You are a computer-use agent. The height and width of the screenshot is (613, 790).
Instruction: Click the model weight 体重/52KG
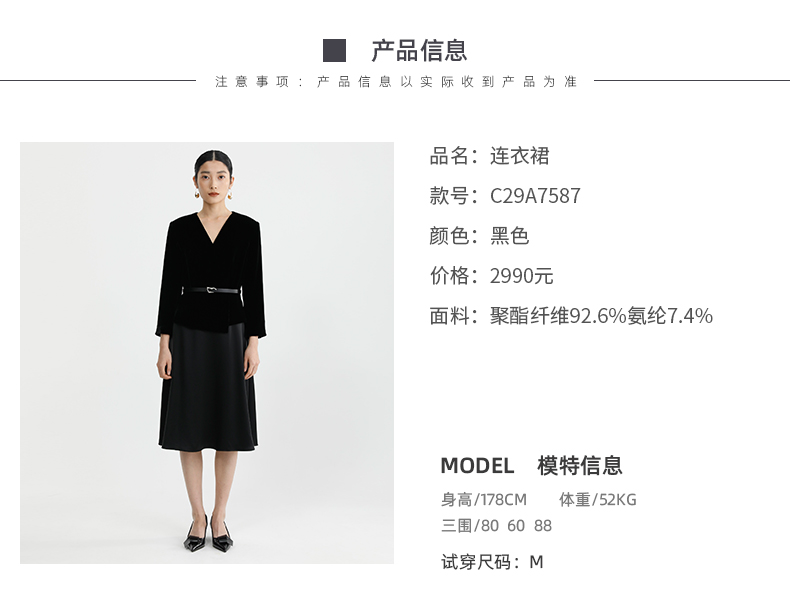click(598, 500)
